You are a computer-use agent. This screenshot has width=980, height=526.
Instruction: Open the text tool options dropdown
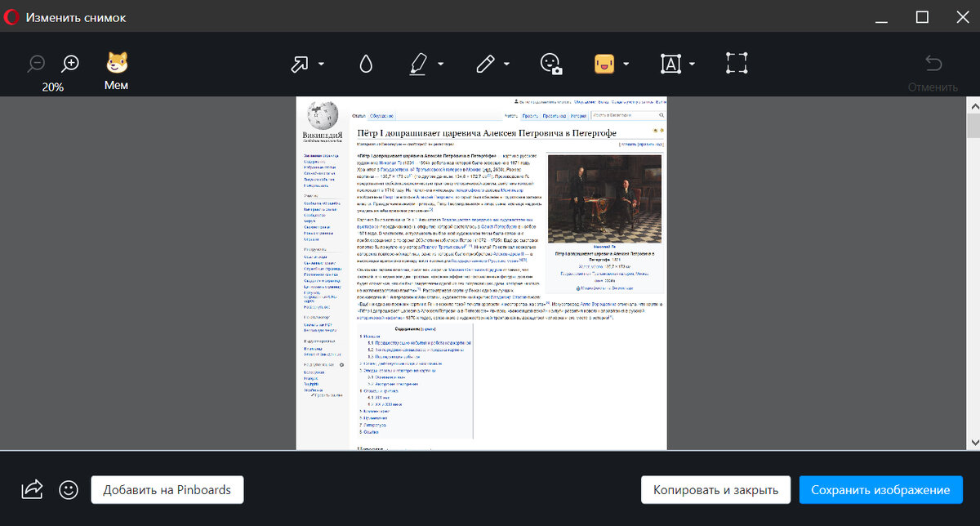693,64
